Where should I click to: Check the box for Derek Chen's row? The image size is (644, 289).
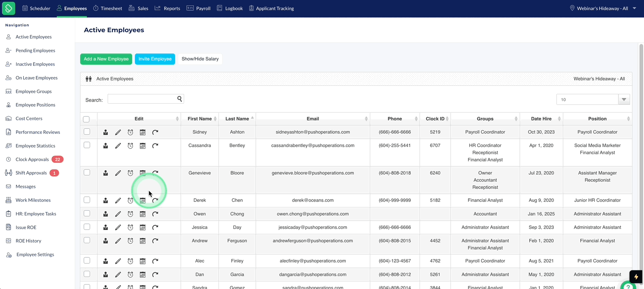pyautogui.click(x=87, y=200)
